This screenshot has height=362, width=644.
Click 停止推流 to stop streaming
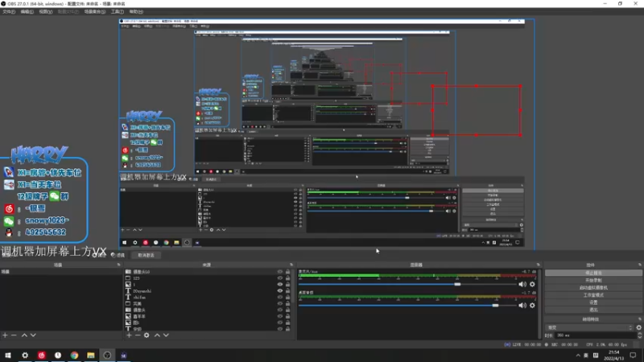pyautogui.click(x=593, y=273)
